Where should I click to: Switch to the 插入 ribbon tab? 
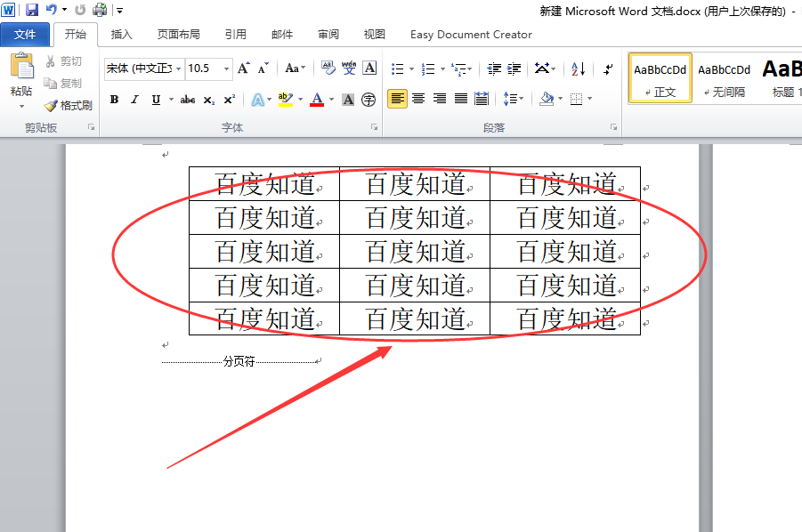coord(122,34)
